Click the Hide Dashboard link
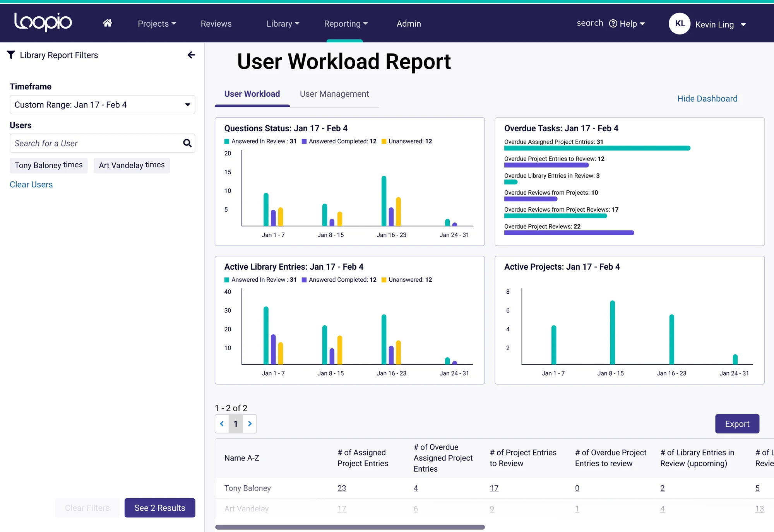 707,99
